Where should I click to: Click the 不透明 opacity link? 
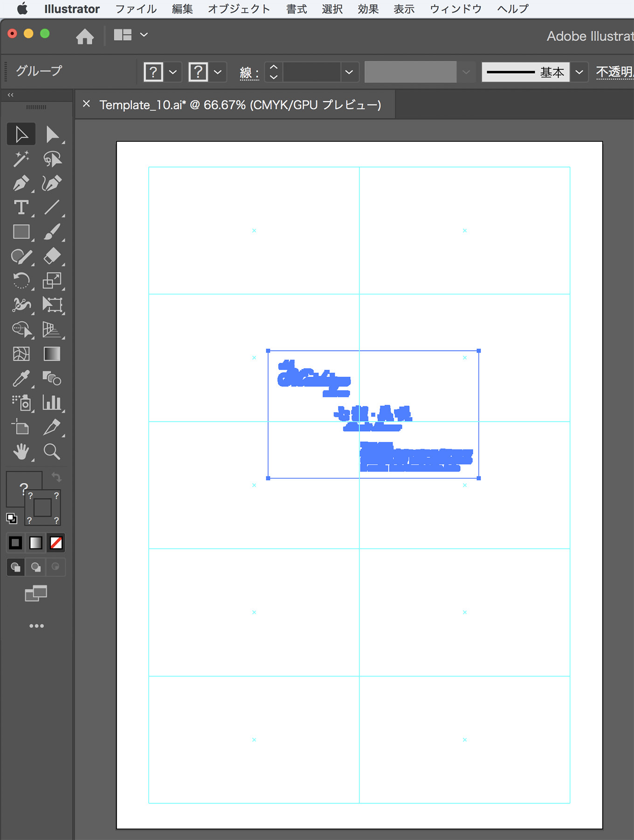coord(614,72)
